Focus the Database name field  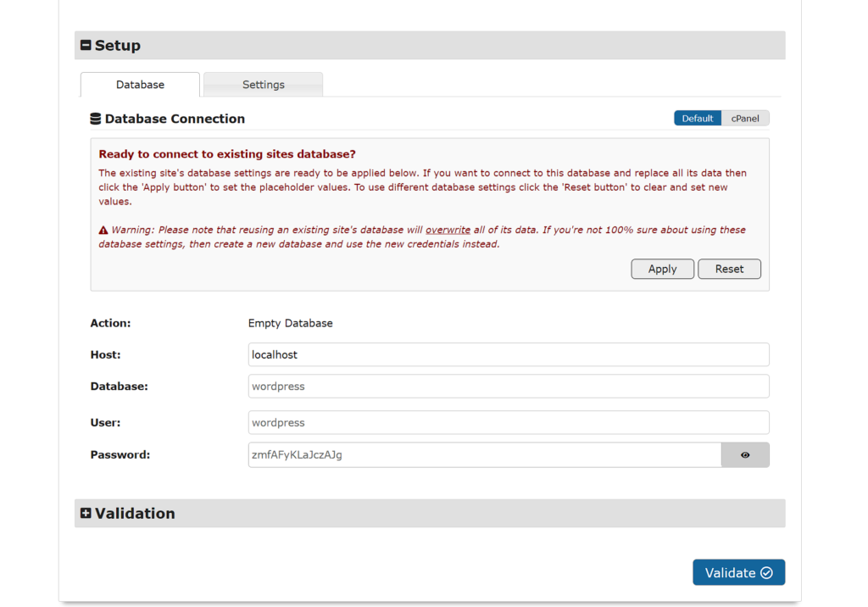tap(508, 387)
